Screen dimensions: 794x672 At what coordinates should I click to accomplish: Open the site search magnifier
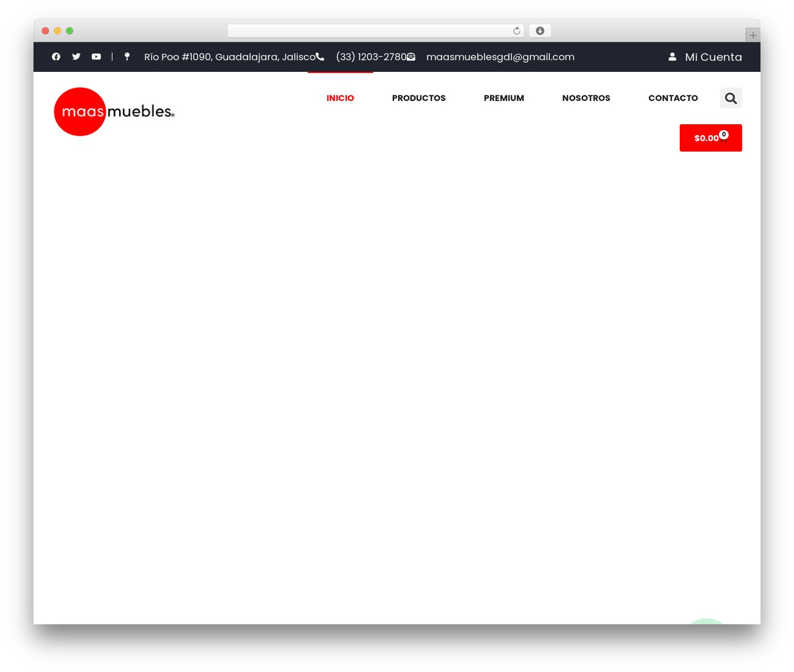point(731,98)
